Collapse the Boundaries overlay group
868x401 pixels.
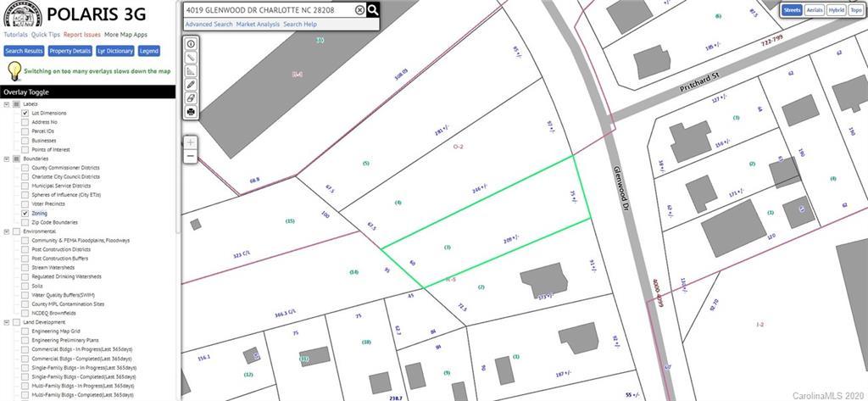click(7, 159)
